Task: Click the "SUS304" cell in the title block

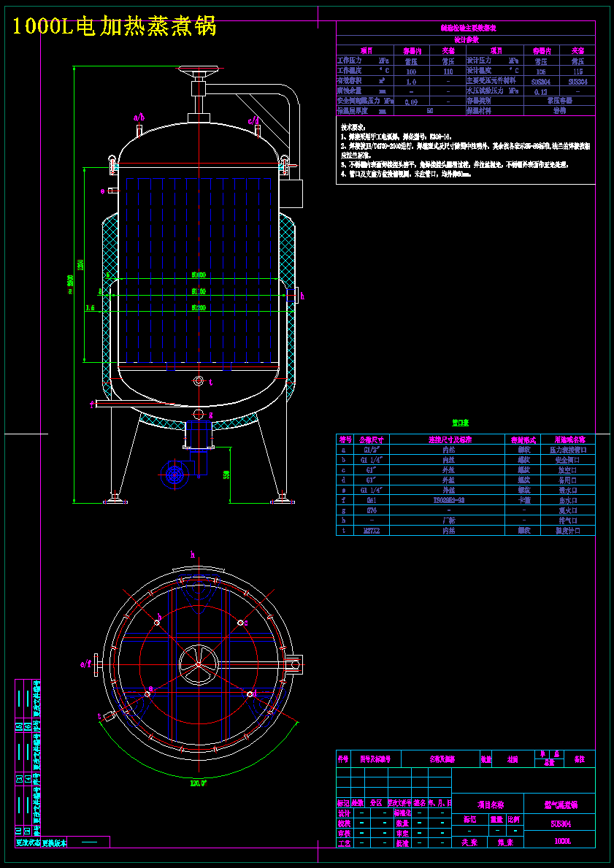Action: click(x=559, y=823)
